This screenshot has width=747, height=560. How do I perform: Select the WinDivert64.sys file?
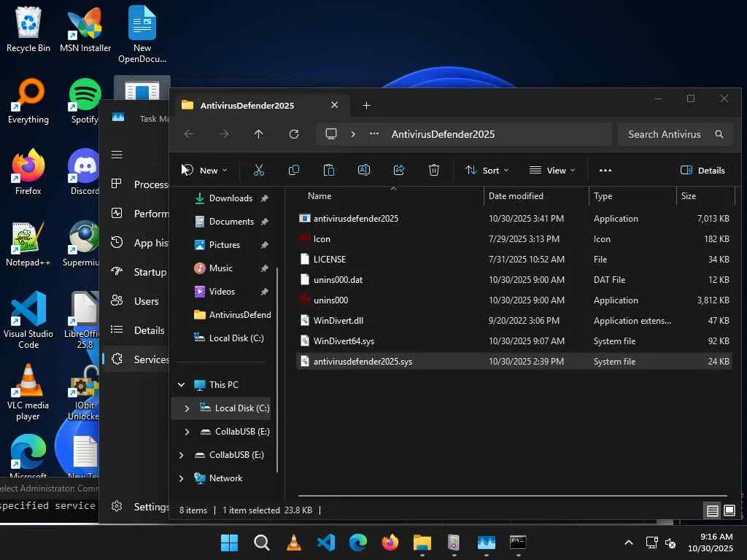point(344,341)
